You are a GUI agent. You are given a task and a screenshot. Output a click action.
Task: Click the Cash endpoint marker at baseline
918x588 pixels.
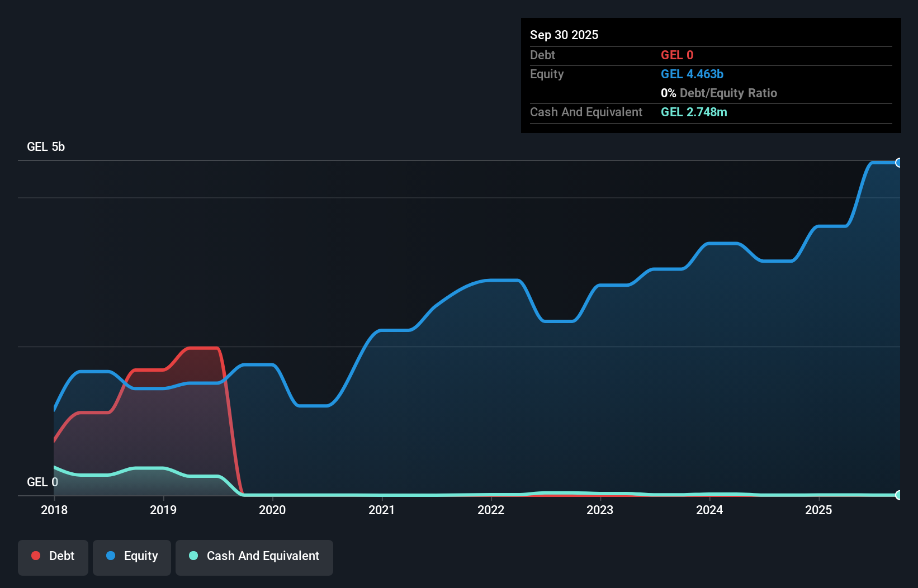click(x=898, y=495)
